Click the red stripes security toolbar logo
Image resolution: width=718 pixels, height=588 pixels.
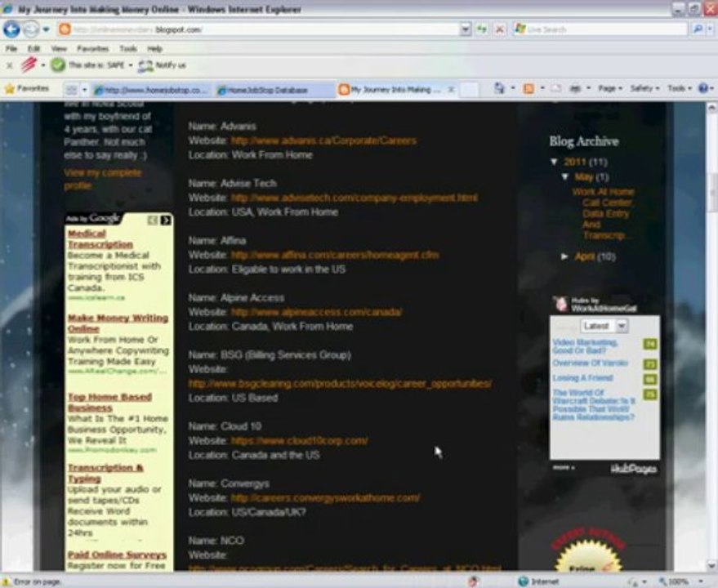point(29,65)
